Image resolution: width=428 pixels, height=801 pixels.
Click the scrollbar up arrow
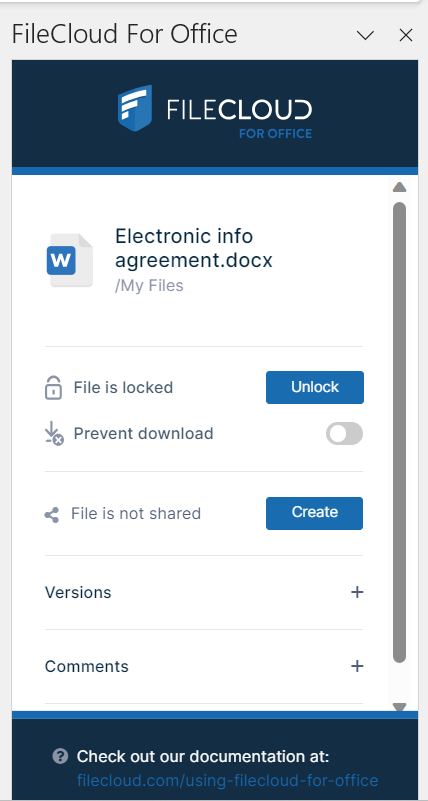[399, 187]
